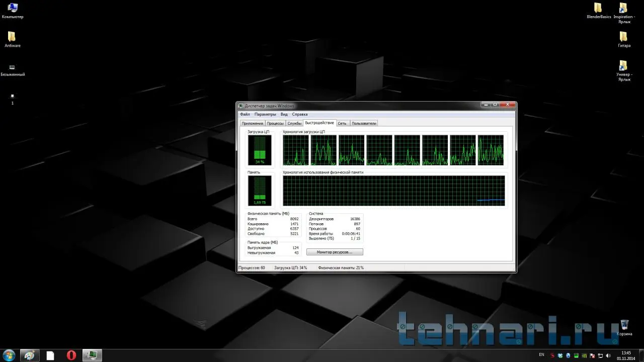
Task: Switch to the Процессы tab
Action: coord(275,123)
